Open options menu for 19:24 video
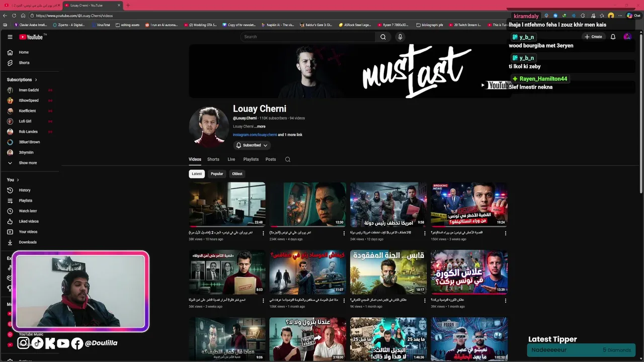 click(505, 233)
